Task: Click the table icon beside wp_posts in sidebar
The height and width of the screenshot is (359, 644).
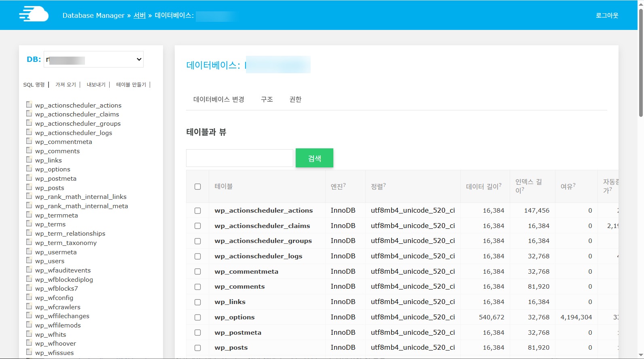Action: 29,187
